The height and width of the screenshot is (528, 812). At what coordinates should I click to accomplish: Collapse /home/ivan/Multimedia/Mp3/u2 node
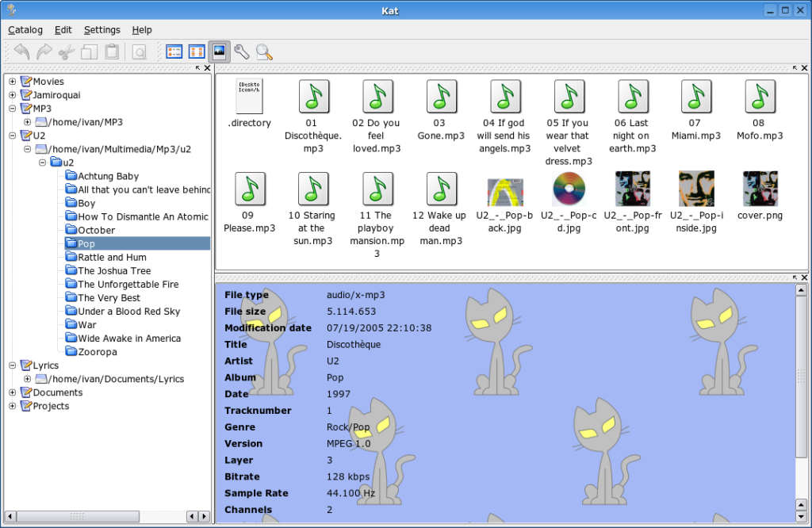(28, 149)
